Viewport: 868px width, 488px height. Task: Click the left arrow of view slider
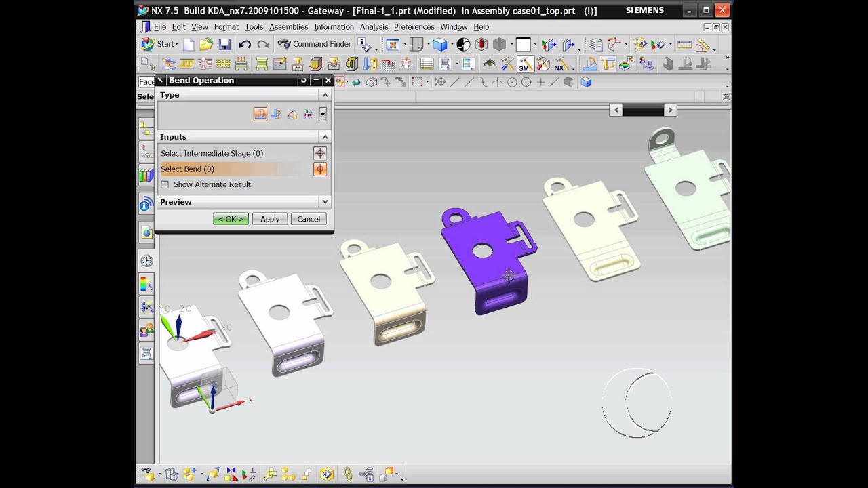(x=616, y=110)
